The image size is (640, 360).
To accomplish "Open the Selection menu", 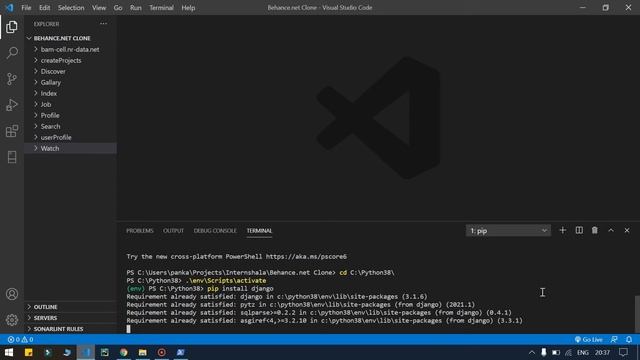I will tap(71, 7).
